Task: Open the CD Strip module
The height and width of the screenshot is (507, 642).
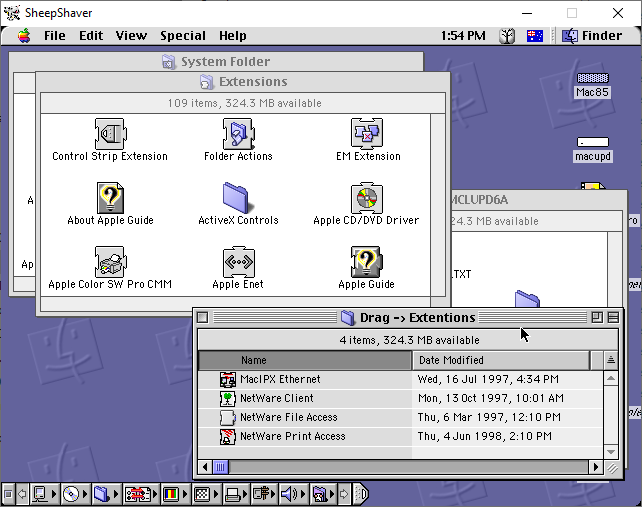Action: click(x=75, y=494)
